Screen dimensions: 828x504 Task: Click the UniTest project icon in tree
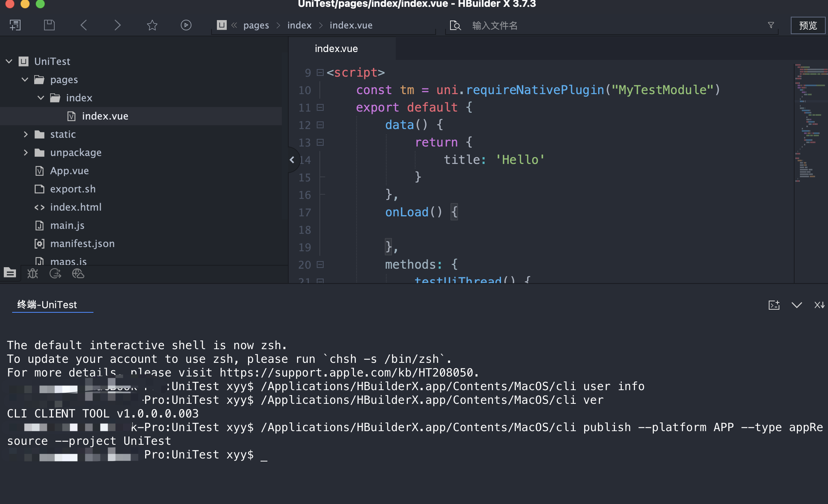click(x=24, y=61)
